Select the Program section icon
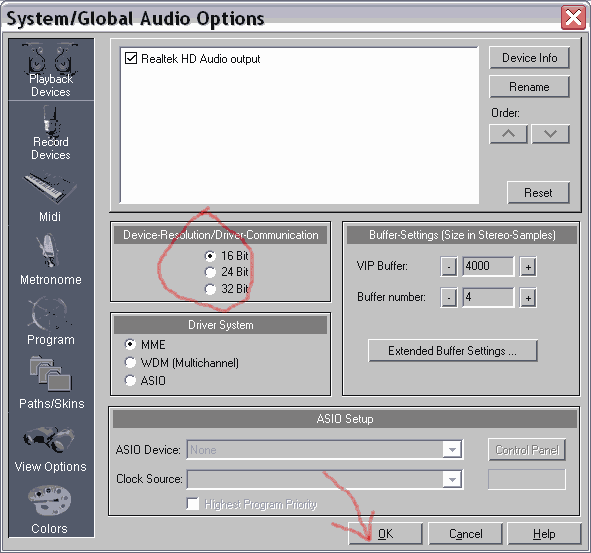This screenshot has width=591, height=553. (x=49, y=314)
